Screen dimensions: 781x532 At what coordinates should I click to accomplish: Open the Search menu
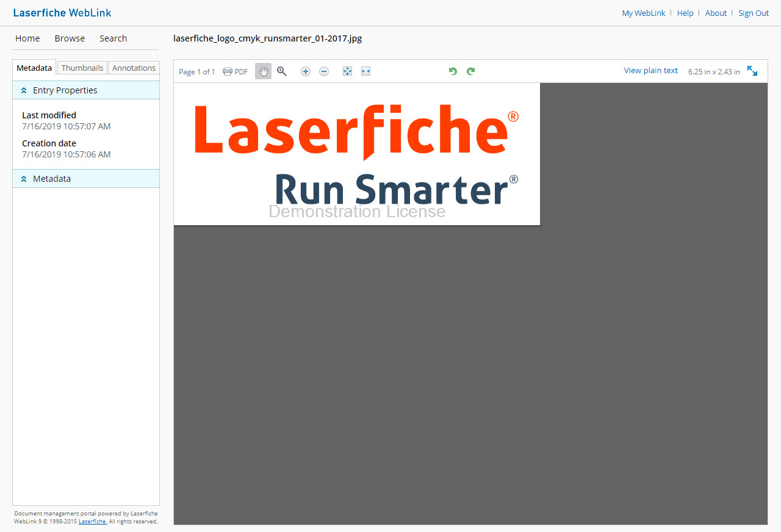(x=113, y=38)
